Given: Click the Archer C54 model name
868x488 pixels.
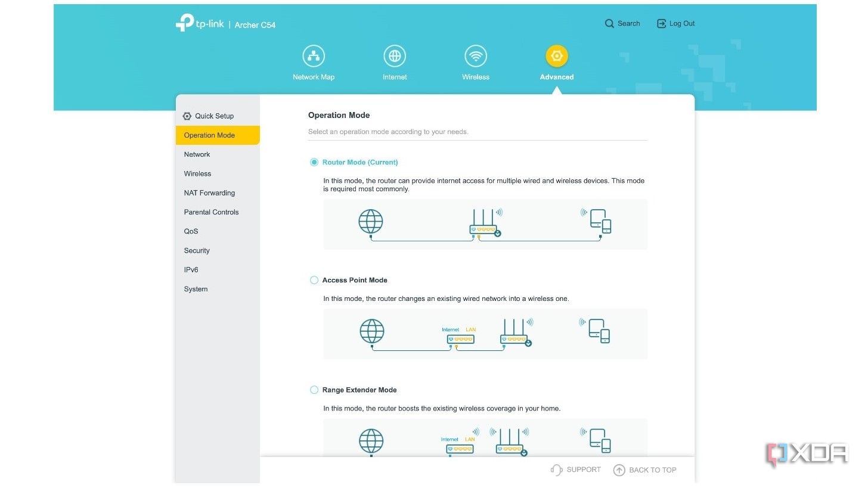Looking at the screenshot, I should coord(255,25).
